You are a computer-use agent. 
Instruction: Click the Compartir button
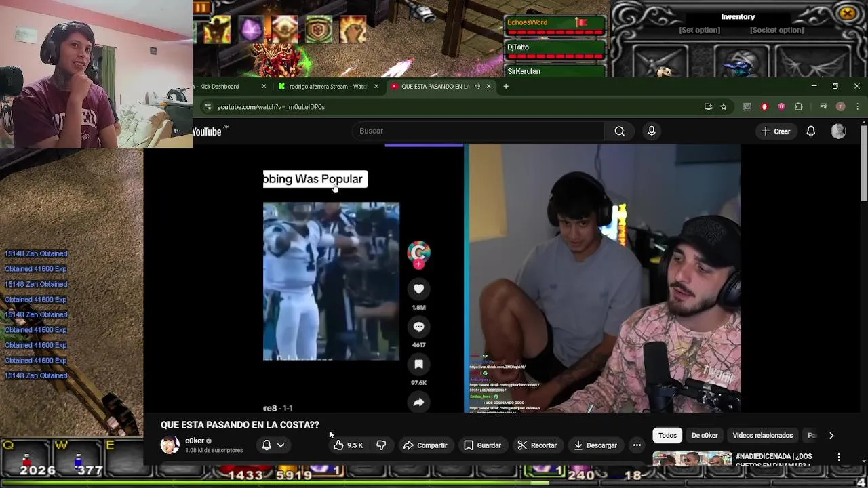tap(425, 445)
